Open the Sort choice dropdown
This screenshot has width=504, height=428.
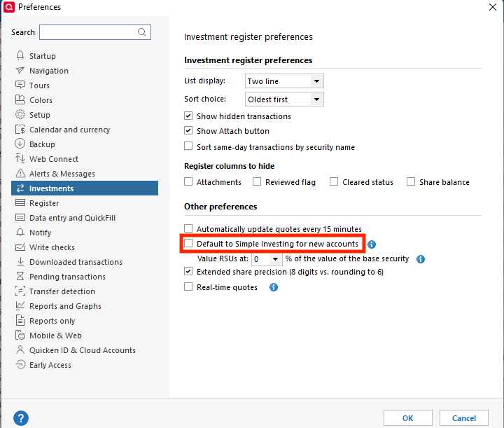click(284, 99)
